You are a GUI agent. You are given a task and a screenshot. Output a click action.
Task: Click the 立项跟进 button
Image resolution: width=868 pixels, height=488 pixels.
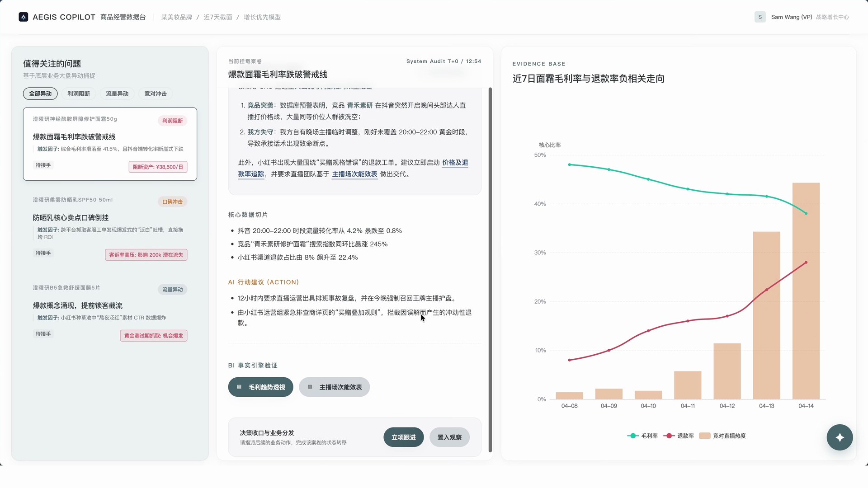[403, 437]
